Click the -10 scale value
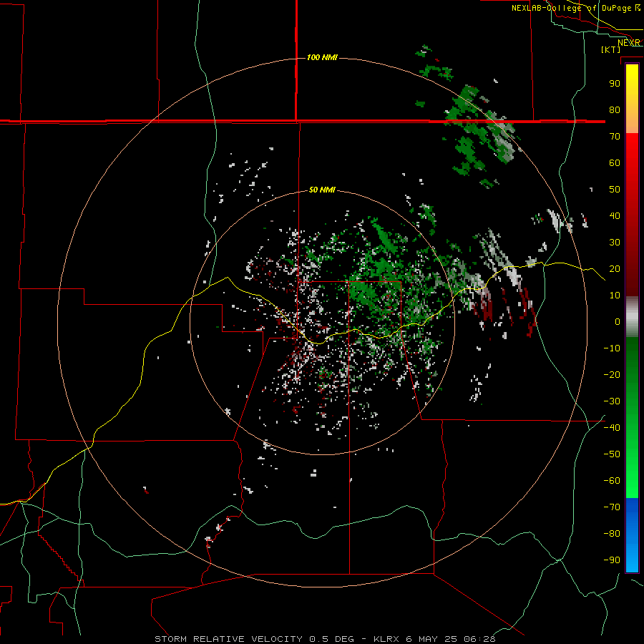 tap(612, 348)
